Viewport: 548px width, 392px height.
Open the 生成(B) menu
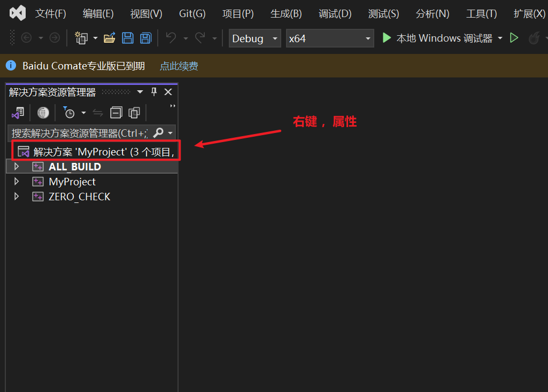(x=286, y=13)
